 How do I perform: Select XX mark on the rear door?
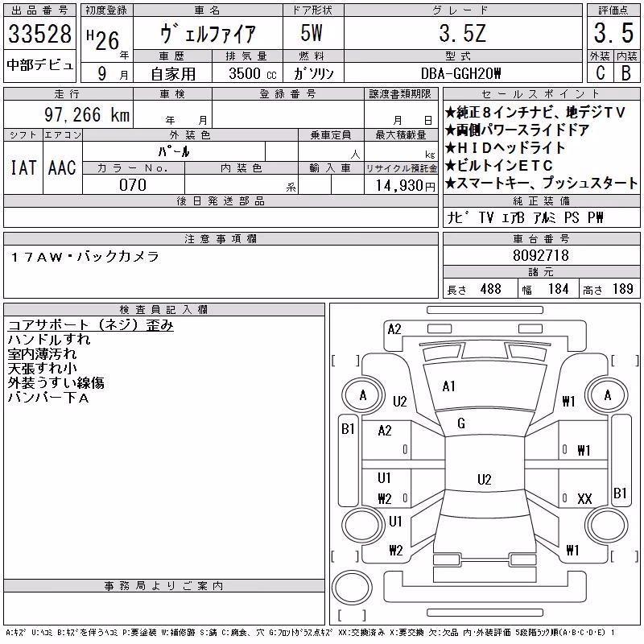584,498
